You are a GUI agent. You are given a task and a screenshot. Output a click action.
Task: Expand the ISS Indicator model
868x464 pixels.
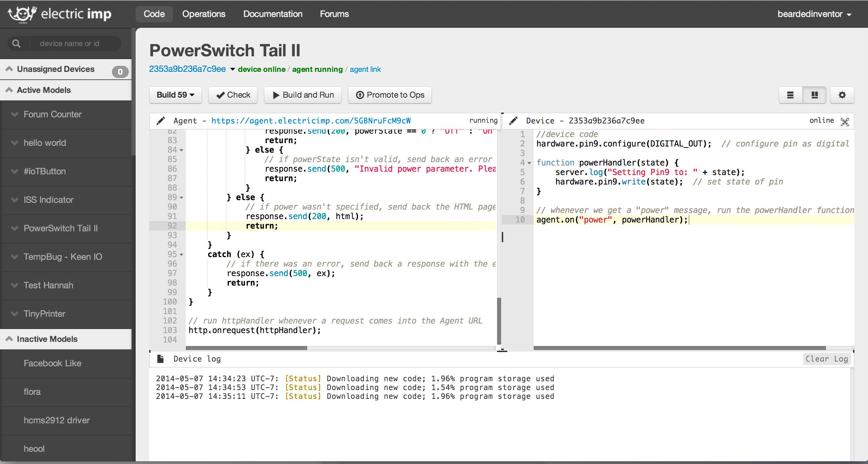click(15, 200)
